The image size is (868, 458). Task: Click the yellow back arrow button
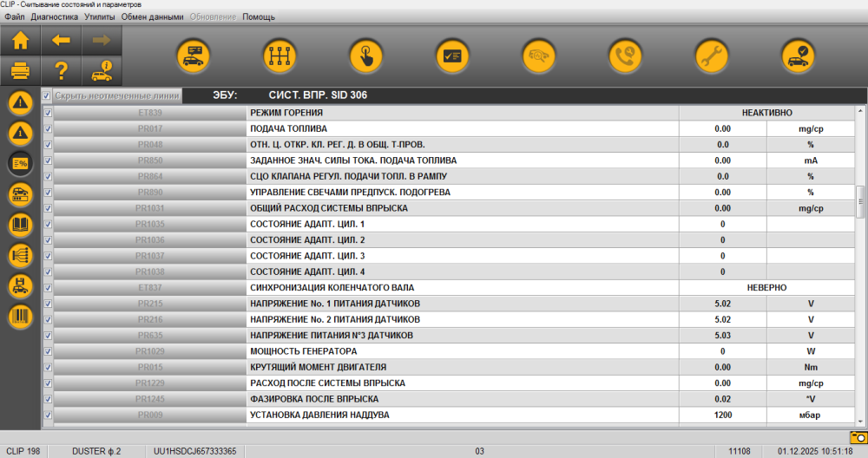(x=61, y=40)
